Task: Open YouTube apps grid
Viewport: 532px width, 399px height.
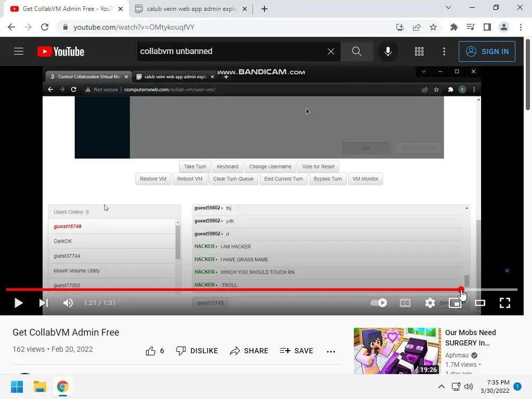Action: 419,51
